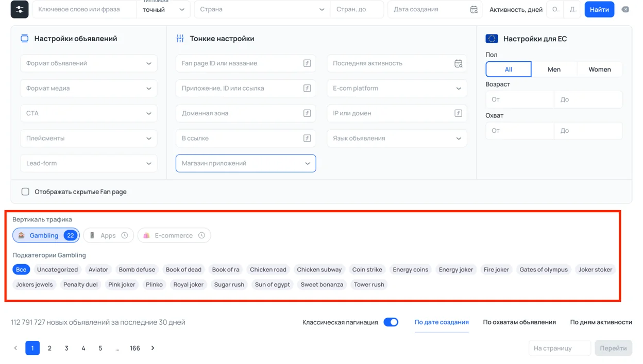Image resolution: width=643 pixels, height=364 pixels.
Task: Select the Book of dead subcategory
Action: point(183,269)
